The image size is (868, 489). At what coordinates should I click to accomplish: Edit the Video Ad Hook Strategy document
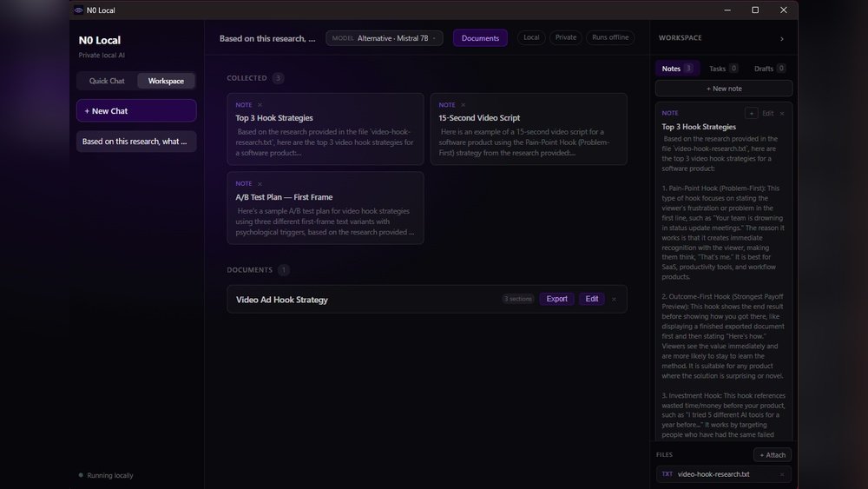pyautogui.click(x=592, y=299)
